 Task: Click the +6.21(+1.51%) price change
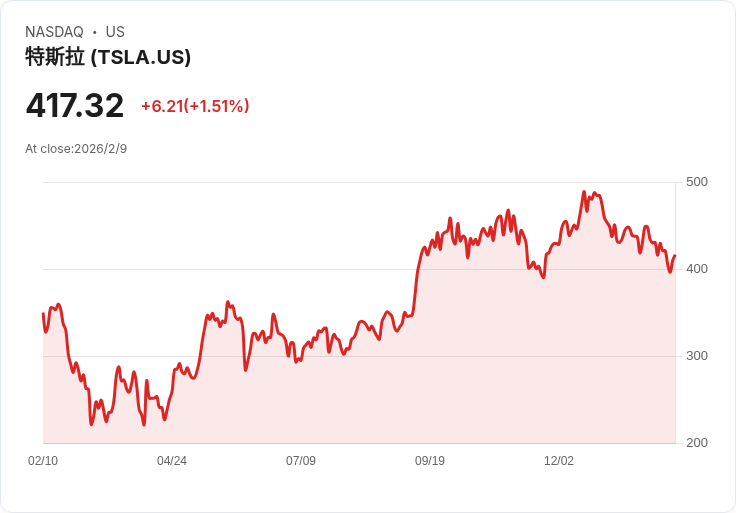coord(195,106)
